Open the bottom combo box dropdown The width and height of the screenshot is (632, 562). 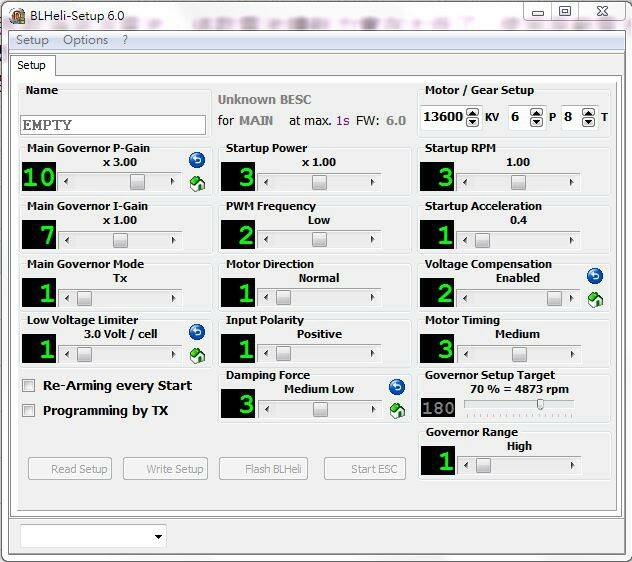(x=158, y=536)
